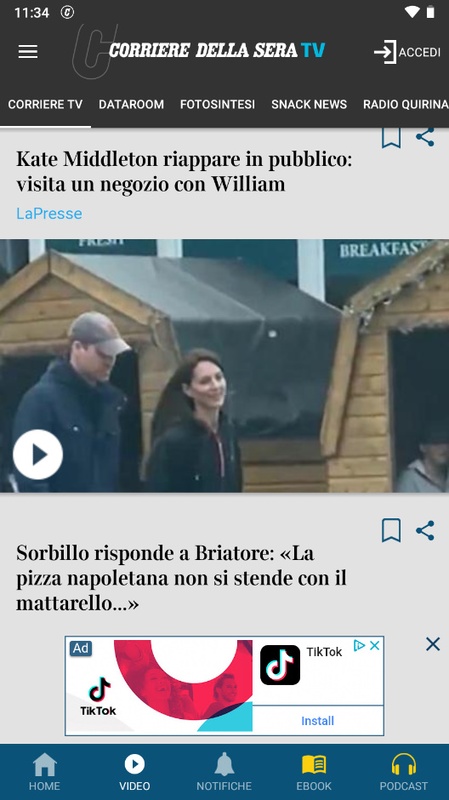Switch to FOTOSINTESI tab
The width and height of the screenshot is (449, 800).
click(217, 105)
